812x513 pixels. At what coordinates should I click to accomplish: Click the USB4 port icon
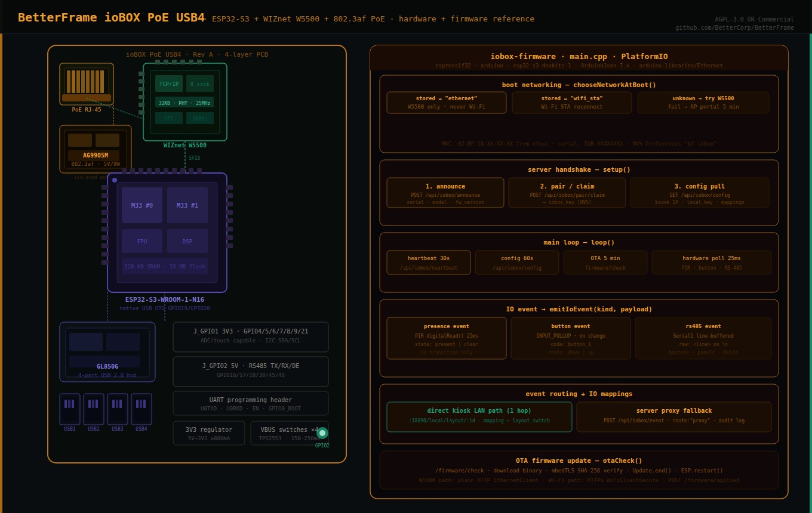(142, 409)
